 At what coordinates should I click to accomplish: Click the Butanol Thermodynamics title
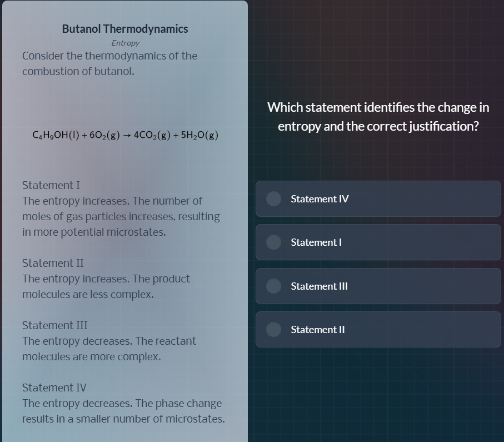point(125,28)
